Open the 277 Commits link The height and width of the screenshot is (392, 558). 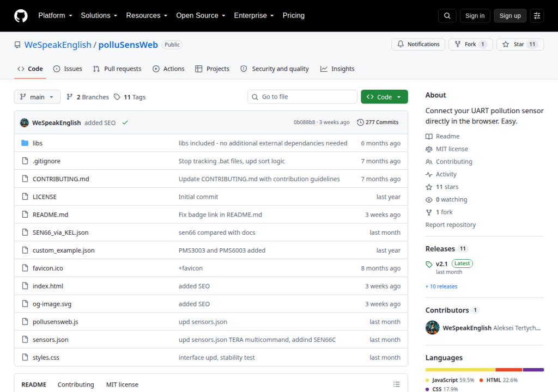coord(378,122)
